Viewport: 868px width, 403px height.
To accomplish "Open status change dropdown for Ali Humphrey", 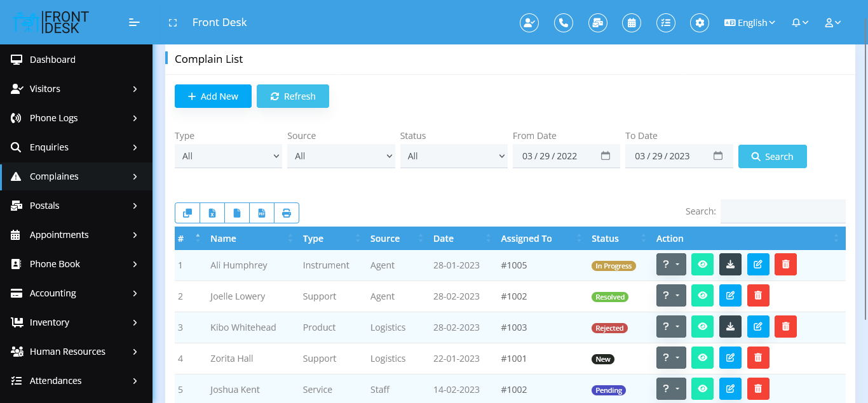I will point(671,265).
